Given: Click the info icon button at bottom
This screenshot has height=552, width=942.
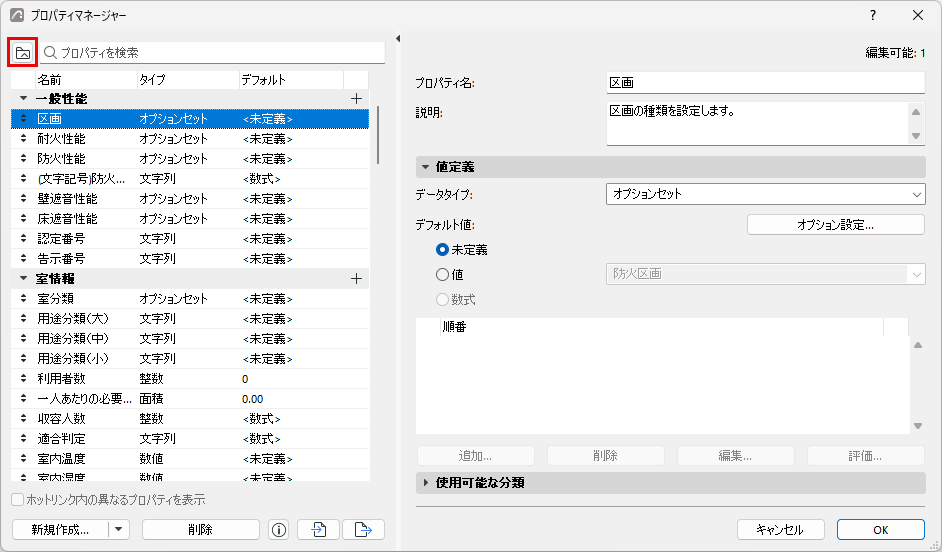Looking at the screenshot, I should click(279, 530).
